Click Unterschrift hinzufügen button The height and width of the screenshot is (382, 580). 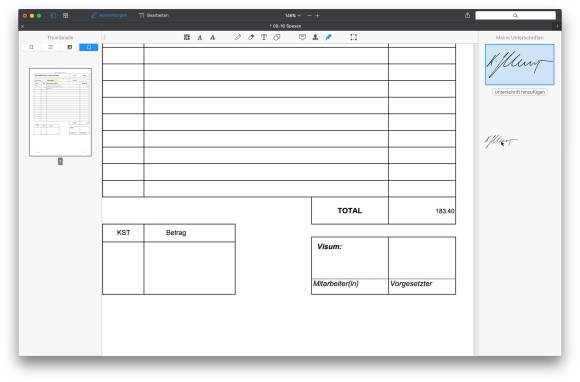tap(519, 92)
